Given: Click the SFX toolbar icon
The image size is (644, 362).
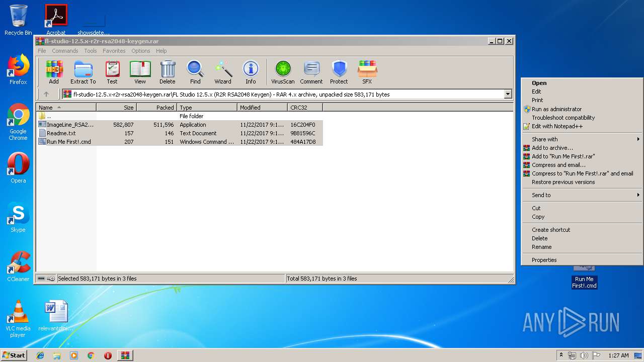Looking at the screenshot, I should (367, 72).
